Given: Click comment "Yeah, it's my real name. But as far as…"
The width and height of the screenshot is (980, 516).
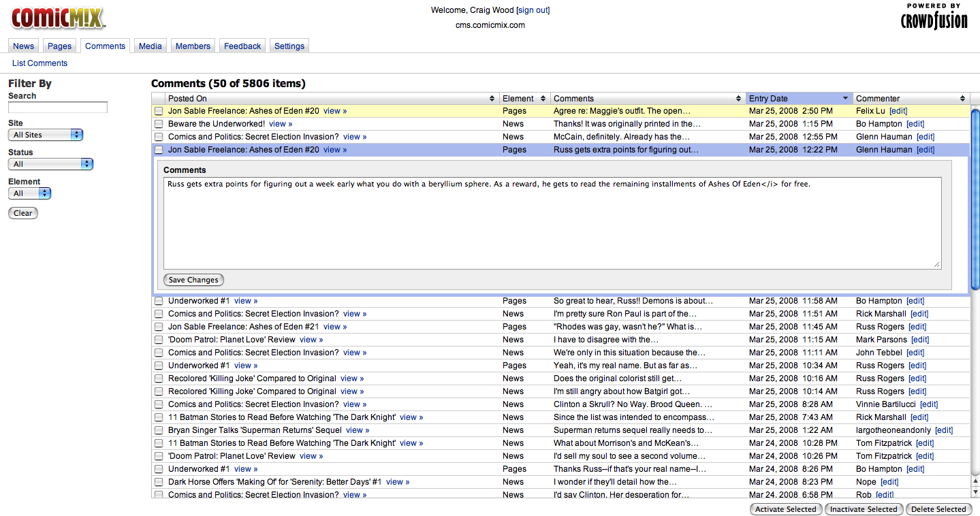Looking at the screenshot, I should tap(625, 366).
